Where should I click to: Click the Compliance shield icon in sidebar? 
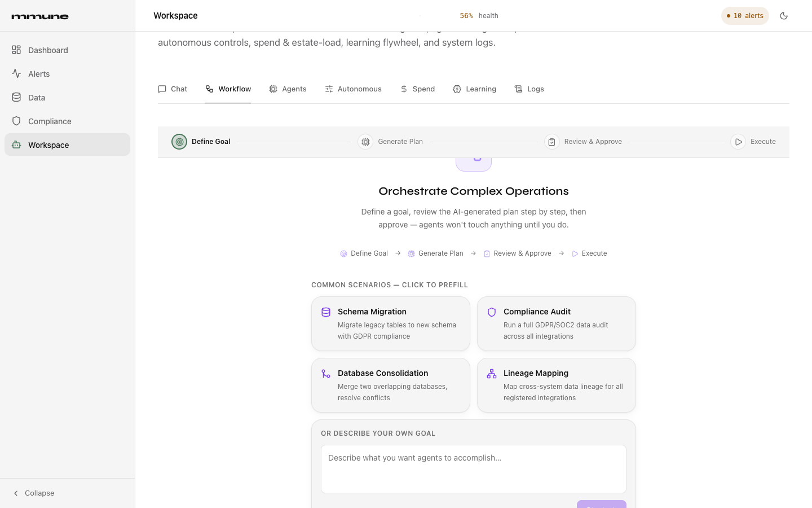click(x=16, y=121)
